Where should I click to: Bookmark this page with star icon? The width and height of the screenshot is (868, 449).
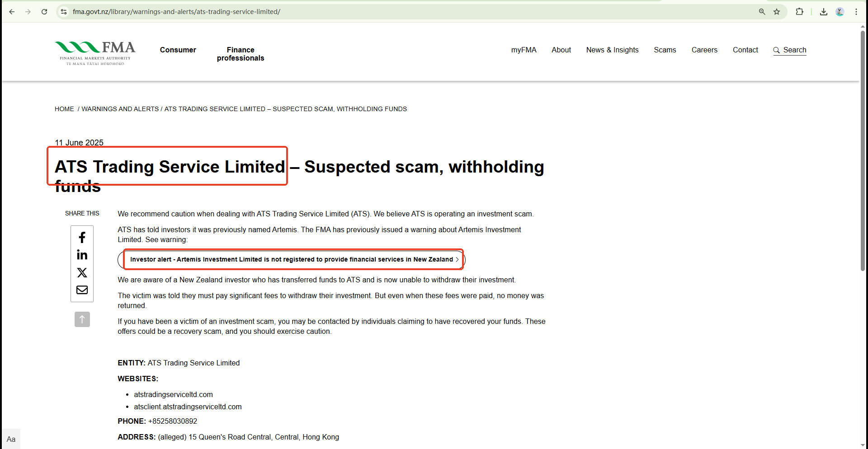777,12
